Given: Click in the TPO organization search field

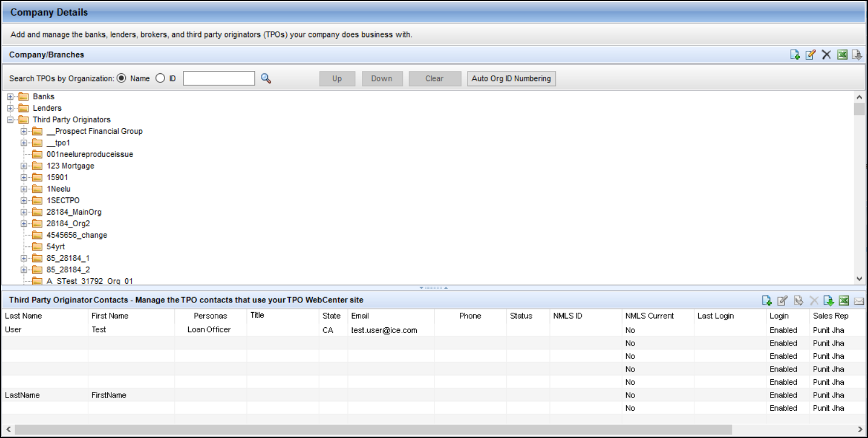Looking at the screenshot, I should tap(219, 78).
